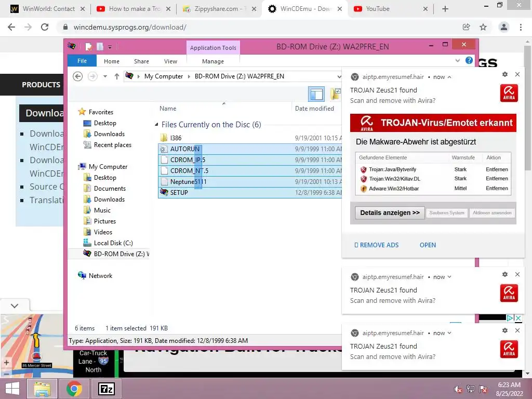Image resolution: width=532 pixels, height=399 pixels.
Task: Open Pictures folder in navigation pane
Action: [105, 221]
